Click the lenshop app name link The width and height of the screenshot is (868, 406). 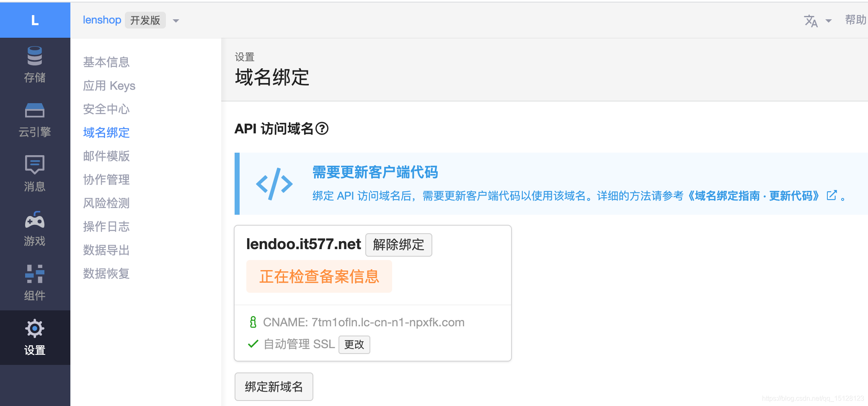[x=102, y=20]
